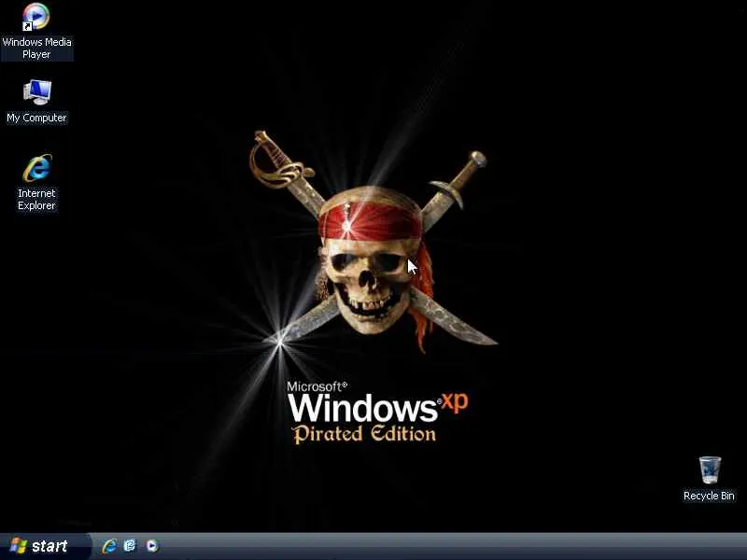
Task: Click the Show Desktop Quick Launch icon
Action: pos(130,546)
